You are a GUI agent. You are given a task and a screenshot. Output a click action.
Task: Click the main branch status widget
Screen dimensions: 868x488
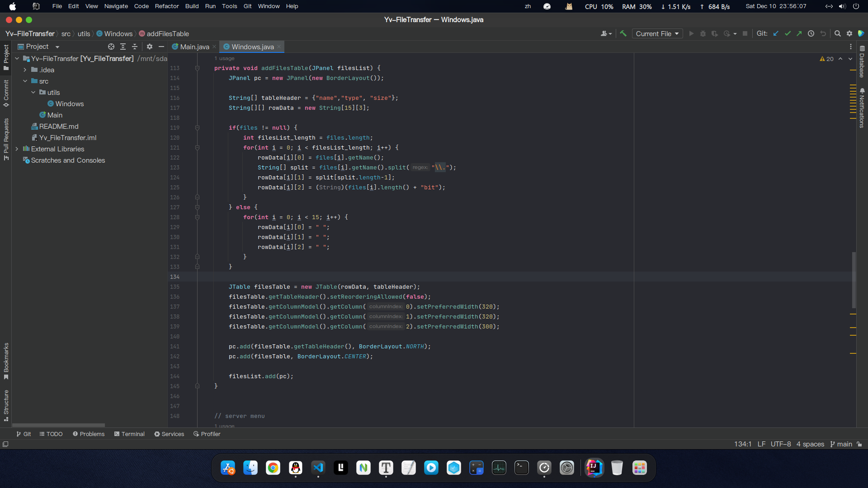(841, 444)
